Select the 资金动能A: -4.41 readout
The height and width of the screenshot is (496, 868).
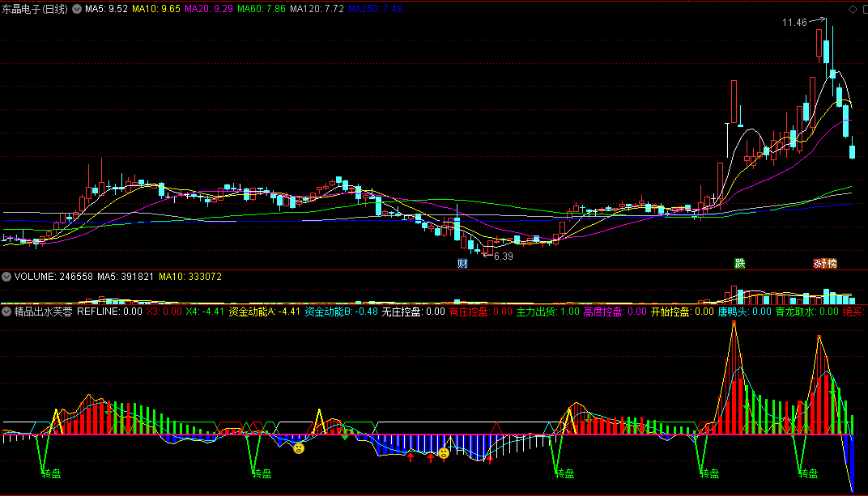coord(265,312)
